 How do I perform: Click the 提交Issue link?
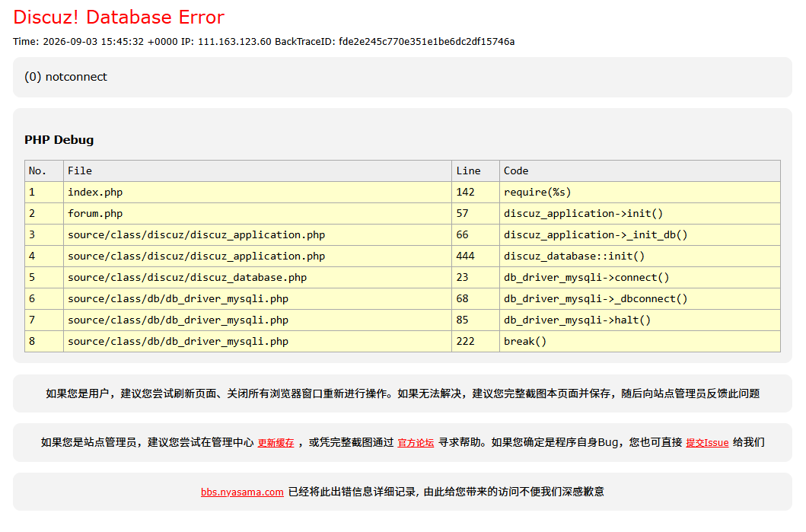pos(707,442)
